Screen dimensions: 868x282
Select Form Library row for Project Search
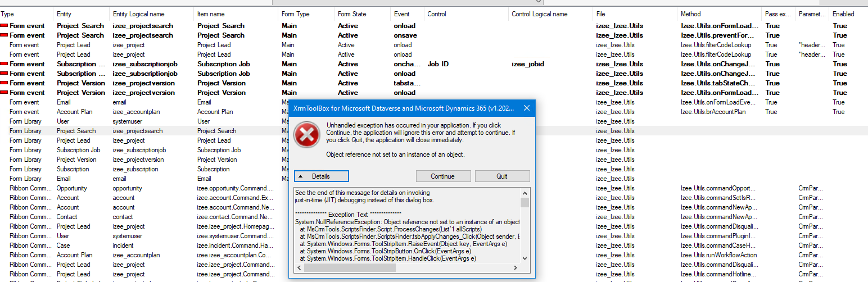(x=434, y=131)
